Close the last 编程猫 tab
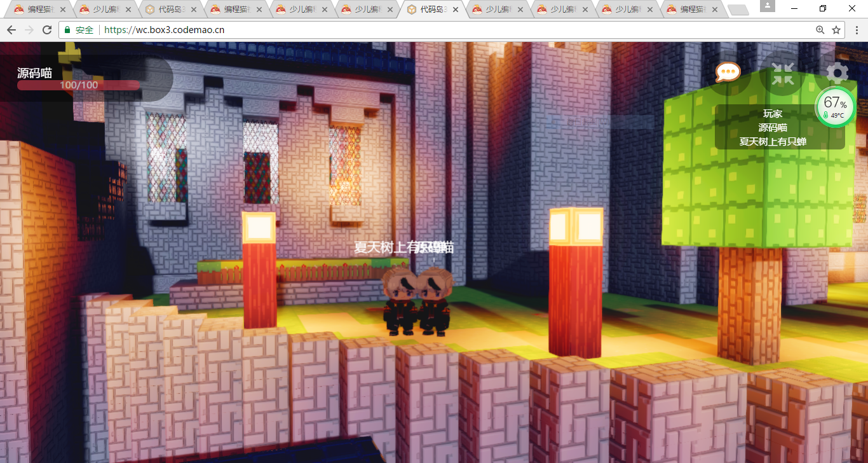The width and height of the screenshot is (868, 463). [x=715, y=10]
